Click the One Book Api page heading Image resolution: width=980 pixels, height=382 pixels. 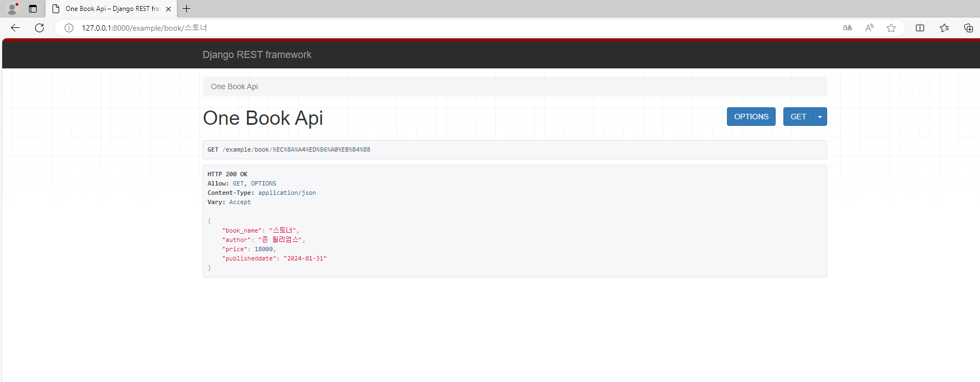[263, 118]
